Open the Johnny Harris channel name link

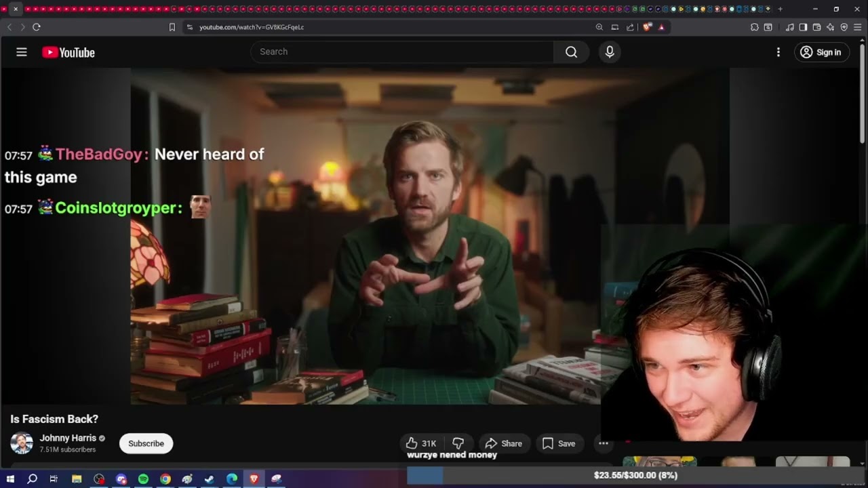pyautogui.click(x=68, y=438)
